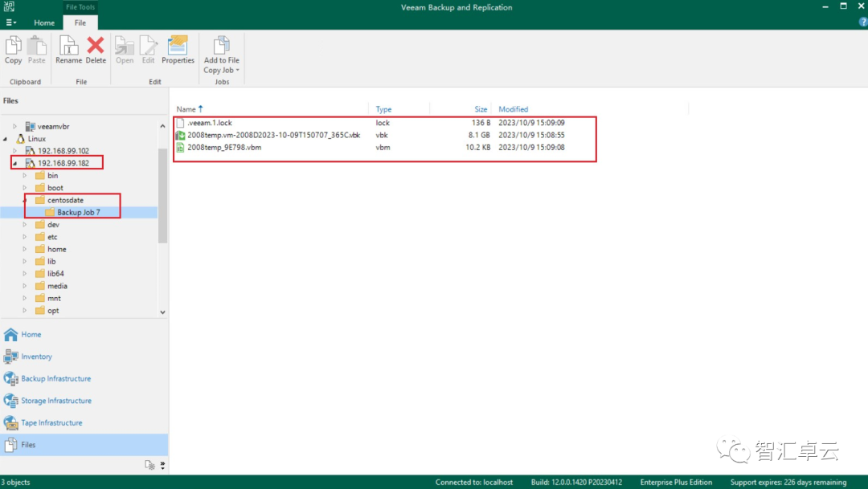Image resolution: width=868 pixels, height=489 pixels.
Task: Open navigation pane overflow chevron
Action: tap(162, 465)
